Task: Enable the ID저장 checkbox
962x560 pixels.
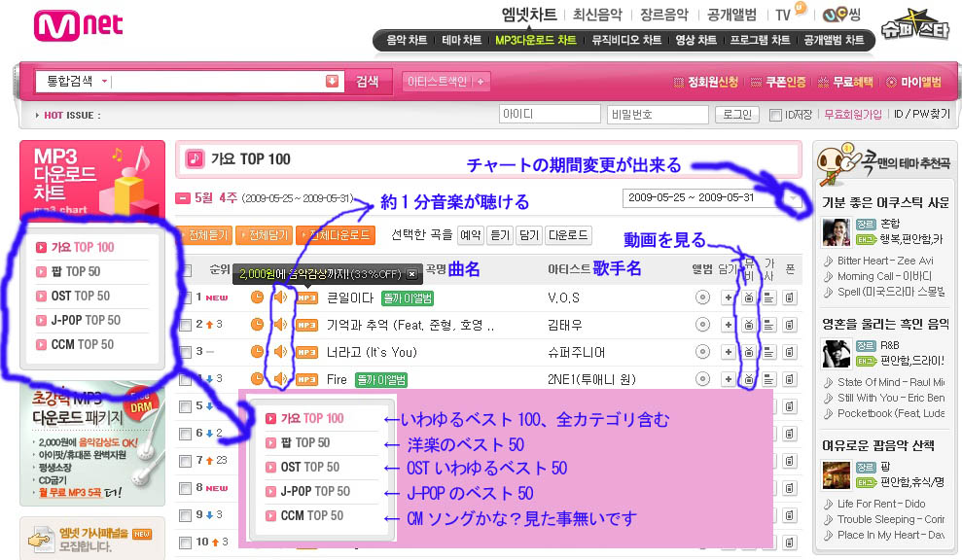Action: coord(775,116)
